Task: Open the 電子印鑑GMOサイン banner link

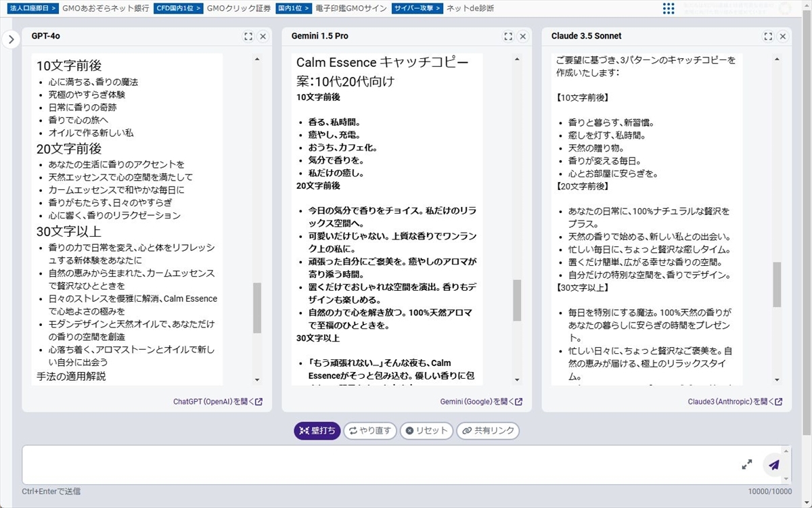Action: pyautogui.click(x=351, y=9)
